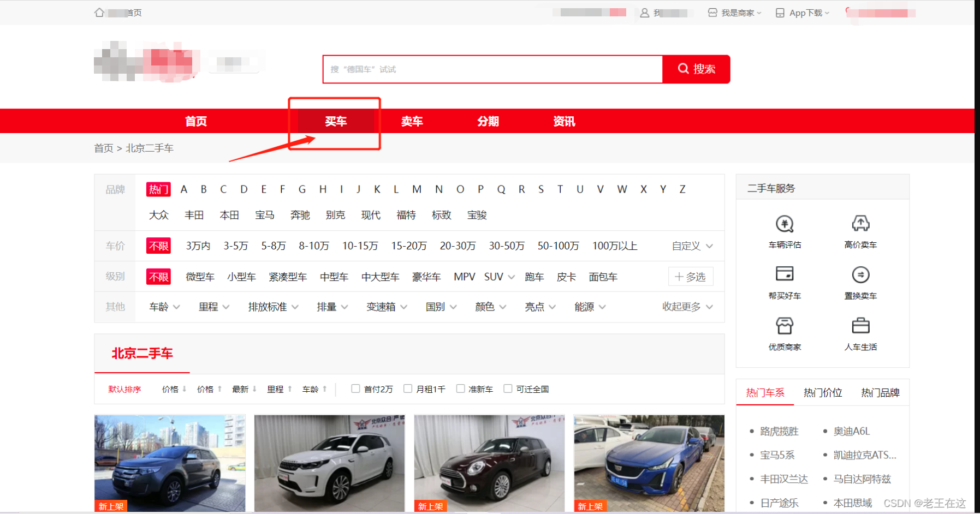Choose brand 宝马
The width and height of the screenshot is (980, 514).
pyautogui.click(x=265, y=216)
